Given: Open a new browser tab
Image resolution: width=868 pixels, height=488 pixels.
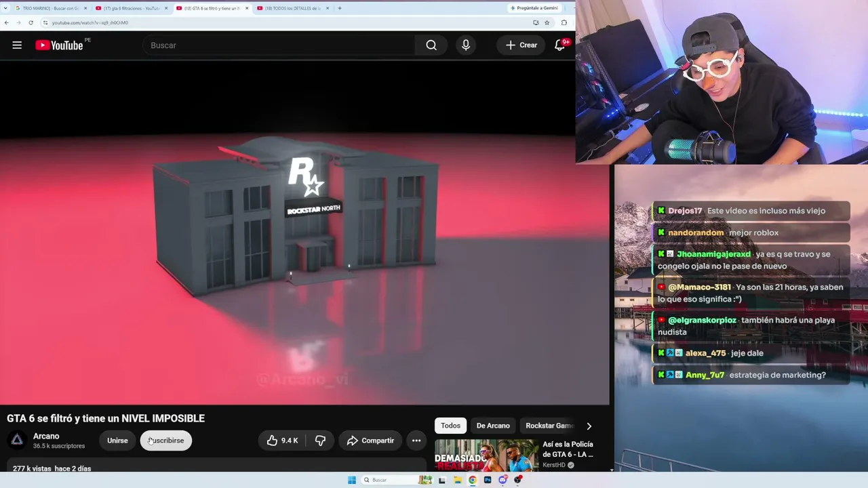Looking at the screenshot, I should [340, 8].
